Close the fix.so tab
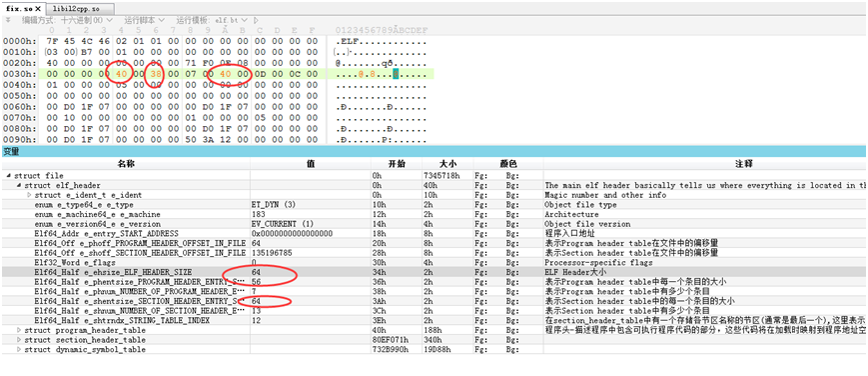 pos(38,9)
